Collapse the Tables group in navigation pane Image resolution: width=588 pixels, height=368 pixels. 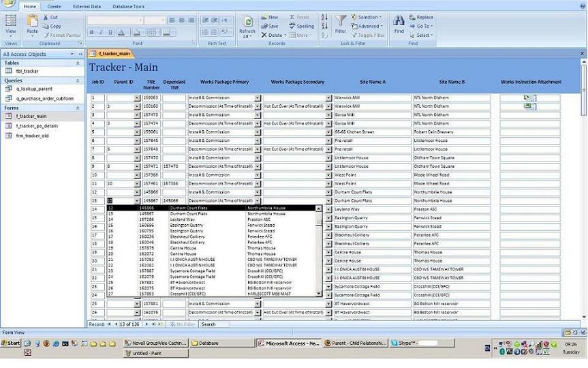click(x=78, y=63)
